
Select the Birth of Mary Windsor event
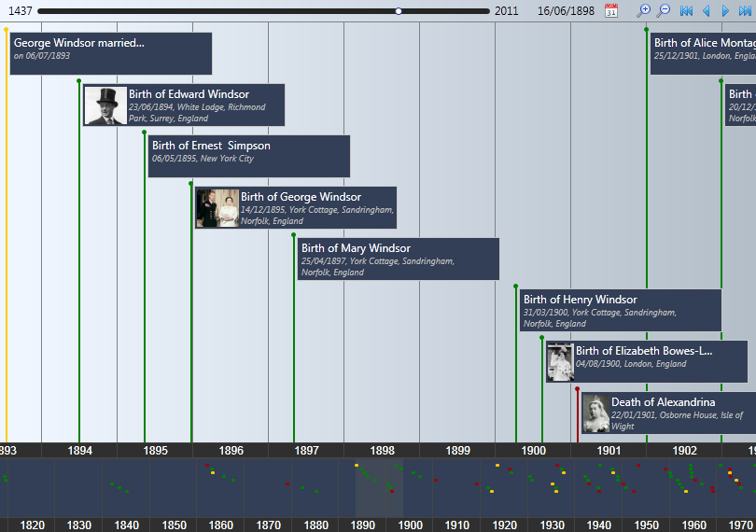pos(399,259)
